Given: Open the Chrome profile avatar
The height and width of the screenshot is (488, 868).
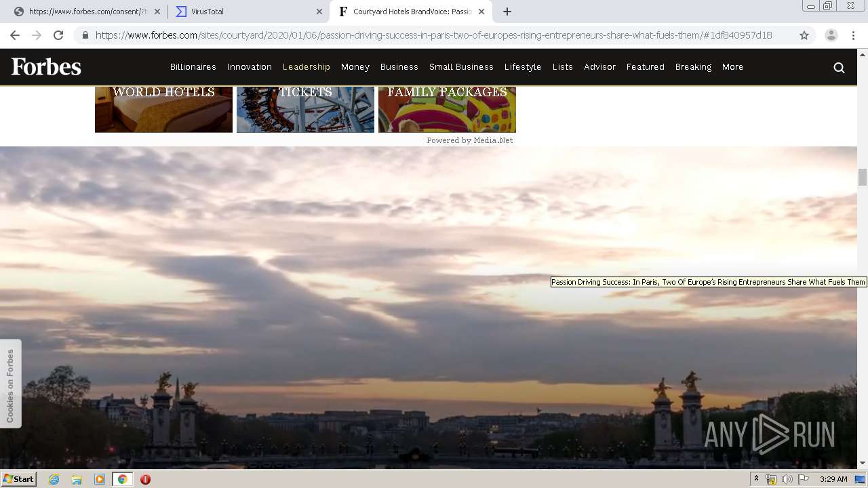Looking at the screenshot, I should coord(831,35).
